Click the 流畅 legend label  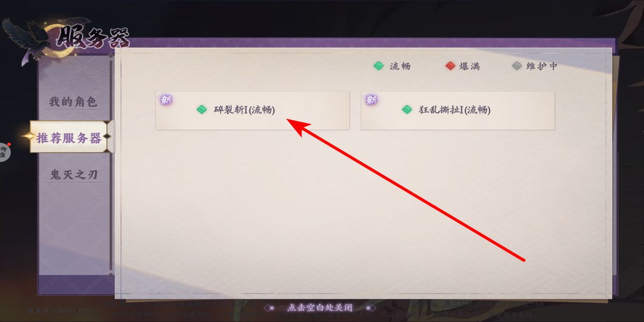(x=400, y=67)
